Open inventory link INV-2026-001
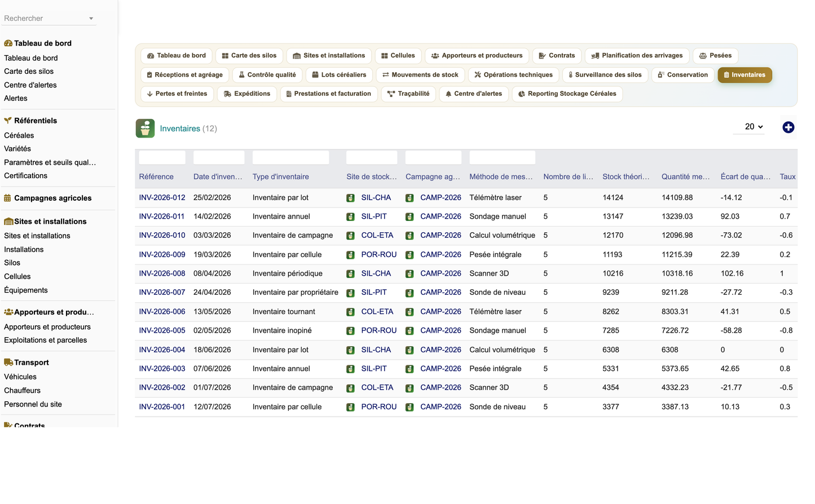 (x=162, y=407)
